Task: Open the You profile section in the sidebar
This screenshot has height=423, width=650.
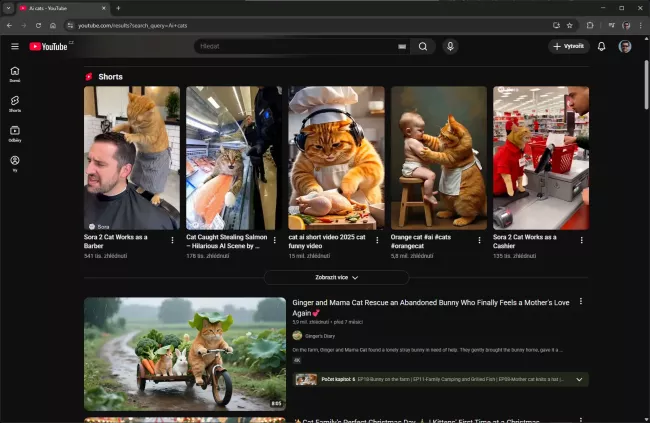Action: point(15,163)
